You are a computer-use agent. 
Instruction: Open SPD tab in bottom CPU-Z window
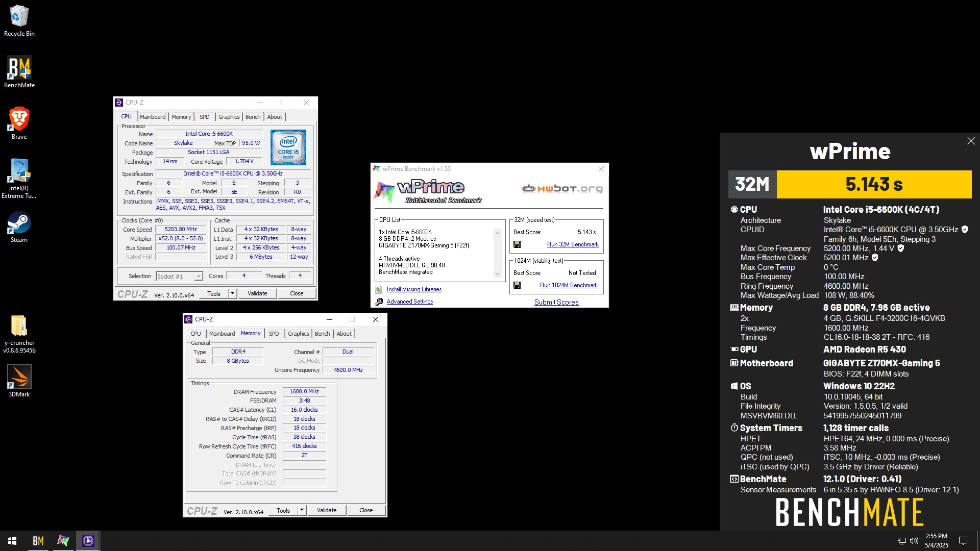[274, 334]
